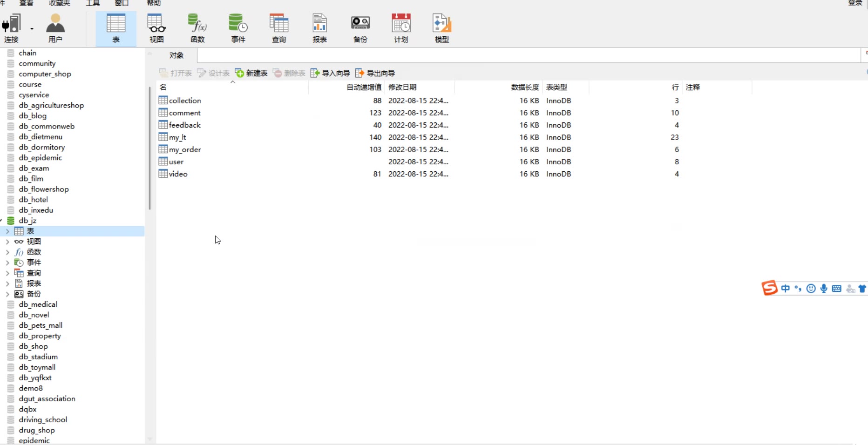Open the 事件 events toolbar icon
The image size is (868, 445).
point(238,28)
